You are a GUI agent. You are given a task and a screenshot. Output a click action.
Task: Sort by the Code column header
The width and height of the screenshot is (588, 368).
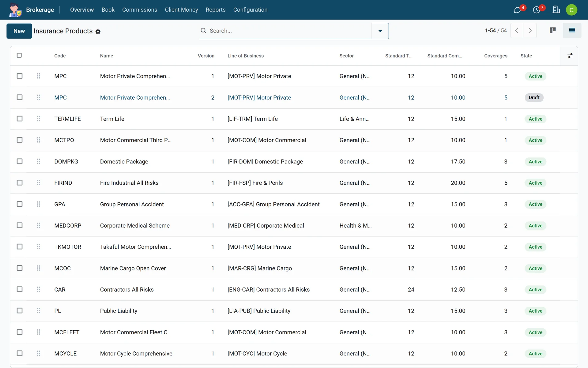[60, 56]
